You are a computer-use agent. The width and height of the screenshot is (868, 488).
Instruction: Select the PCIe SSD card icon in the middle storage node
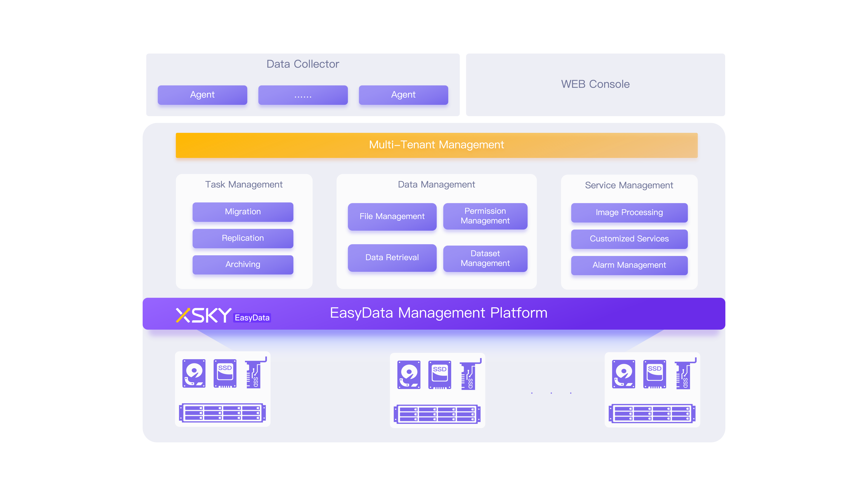pyautogui.click(x=471, y=374)
